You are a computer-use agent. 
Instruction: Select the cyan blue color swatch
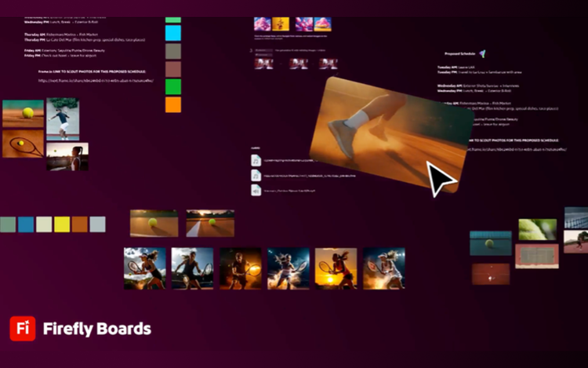point(173,33)
